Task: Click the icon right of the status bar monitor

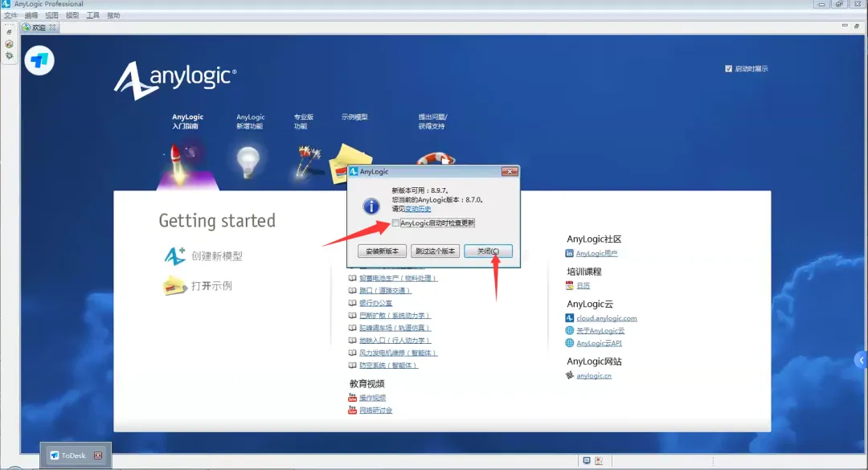Action: click(x=599, y=460)
